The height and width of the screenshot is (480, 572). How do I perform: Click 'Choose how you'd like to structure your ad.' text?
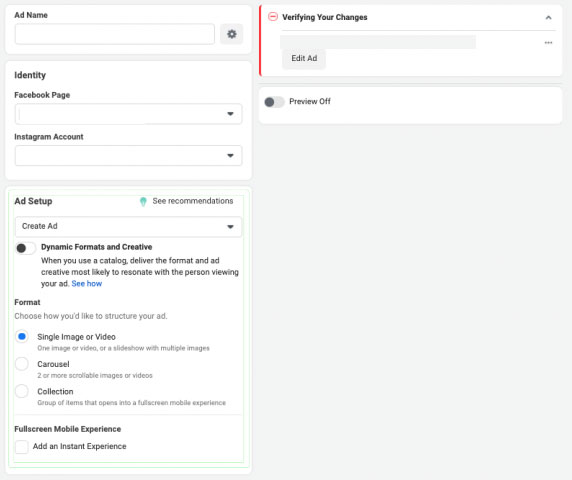pyautogui.click(x=91, y=316)
